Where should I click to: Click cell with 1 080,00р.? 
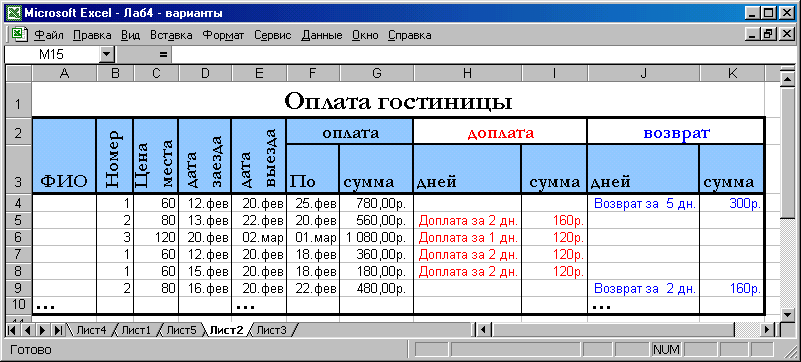[x=376, y=237]
